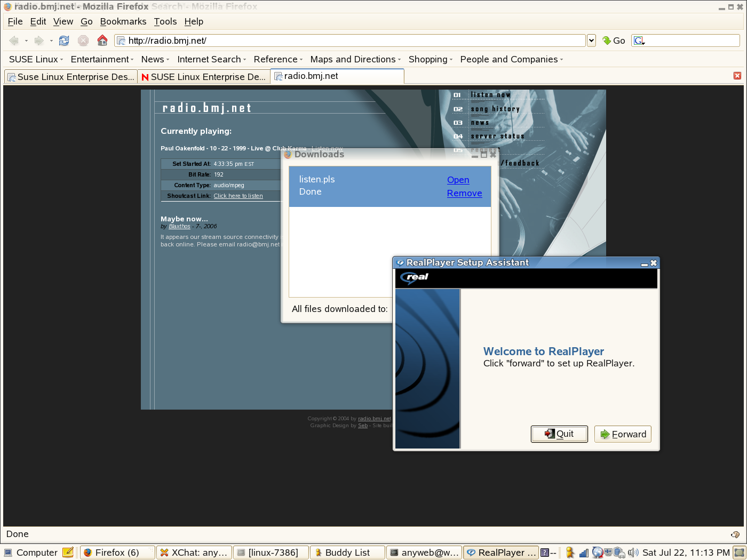The width and height of the screenshot is (747, 560).
Task: Open the forward-history dropdown arrow
Action: coord(51,41)
